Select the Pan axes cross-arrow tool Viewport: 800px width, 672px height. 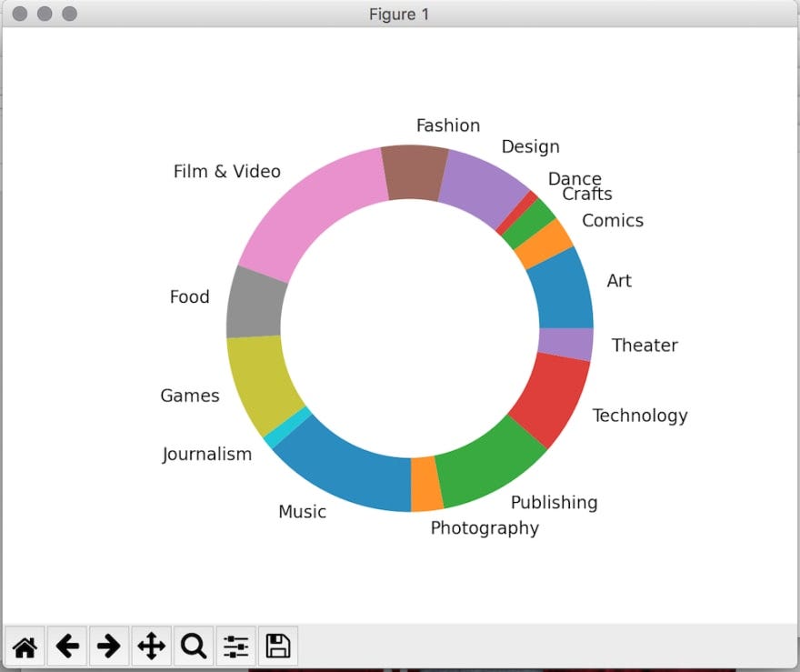(152, 647)
